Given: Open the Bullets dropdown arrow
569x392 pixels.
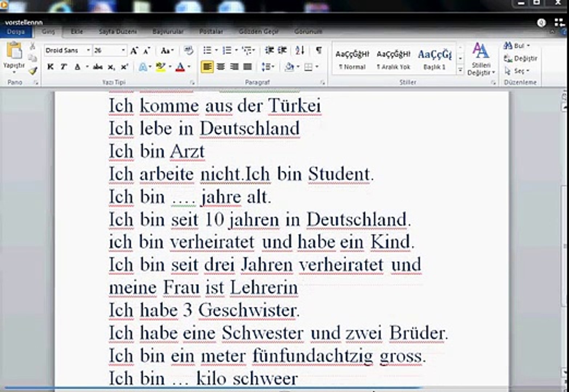Looking at the screenshot, I should [x=216, y=50].
